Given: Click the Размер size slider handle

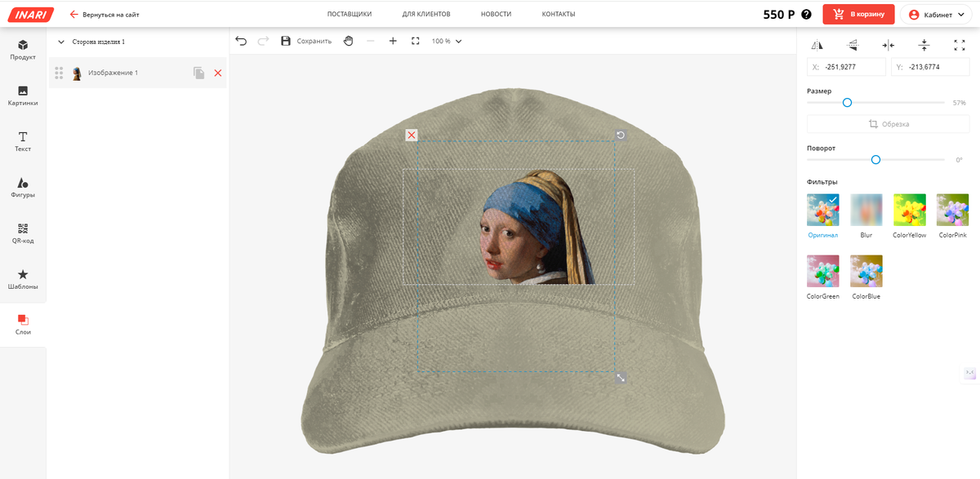Looking at the screenshot, I should tap(847, 103).
